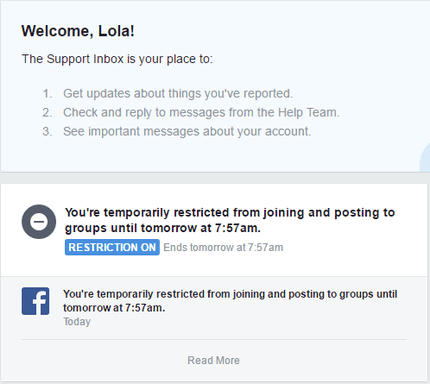
Task: Click the Facebook message about group restriction
Action: pos(230,301)
